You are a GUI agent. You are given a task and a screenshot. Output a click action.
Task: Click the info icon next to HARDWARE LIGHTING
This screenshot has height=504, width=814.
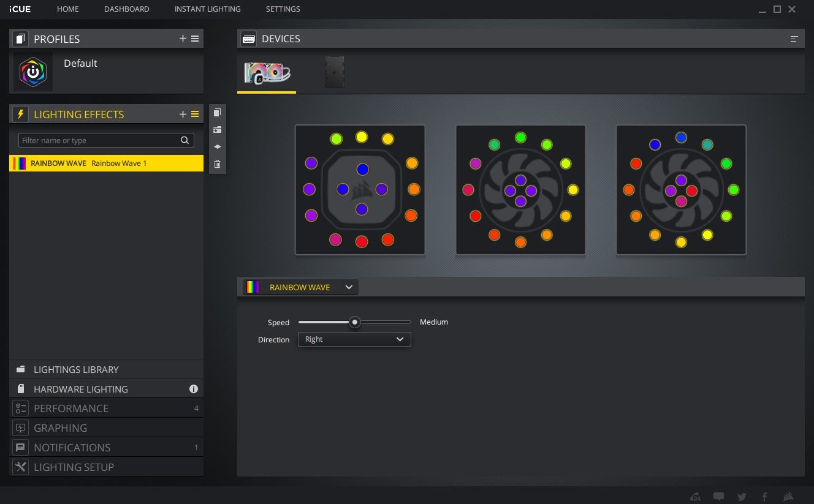coord(194,389)
